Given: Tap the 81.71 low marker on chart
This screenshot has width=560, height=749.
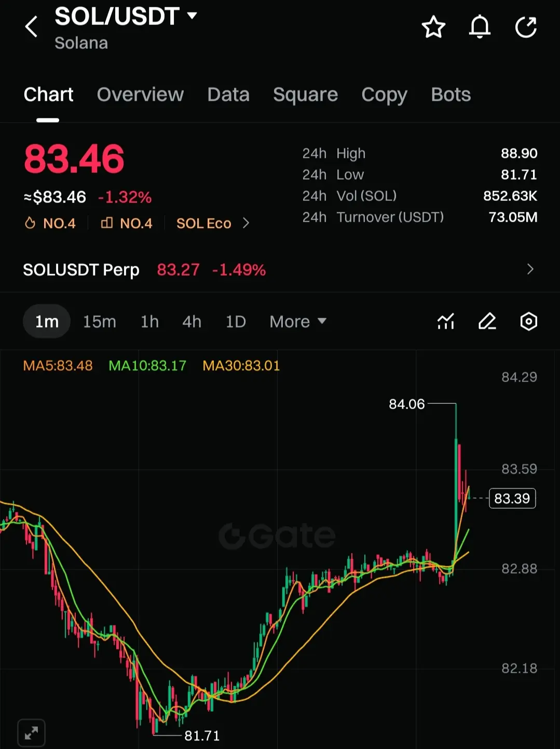Looking at the screenshot, I should coord(202,736).
